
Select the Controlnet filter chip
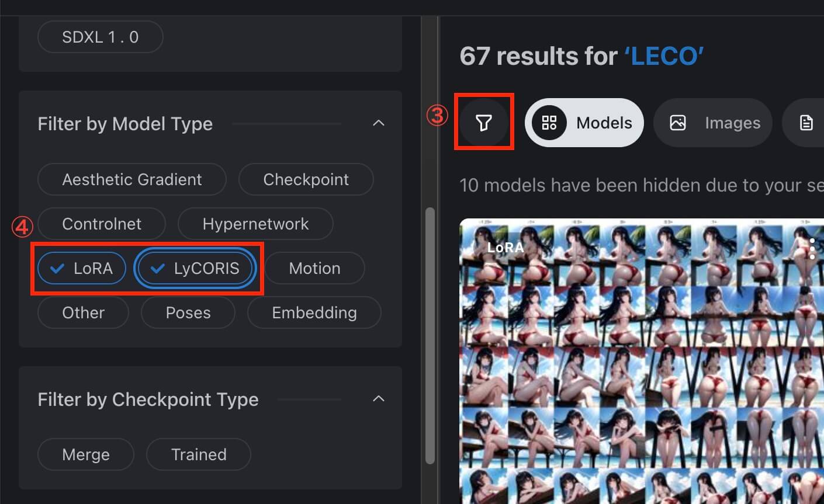click(x=102, y=224)
